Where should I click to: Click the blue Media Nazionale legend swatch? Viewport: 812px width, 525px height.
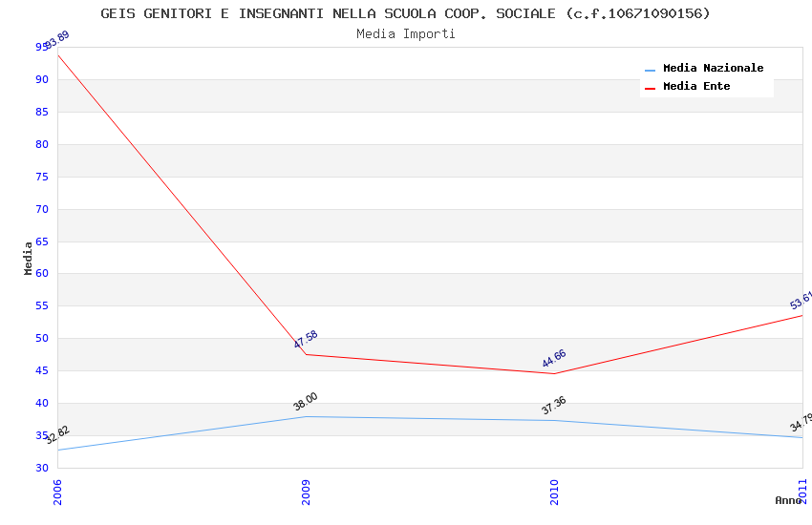pos(650,70)
